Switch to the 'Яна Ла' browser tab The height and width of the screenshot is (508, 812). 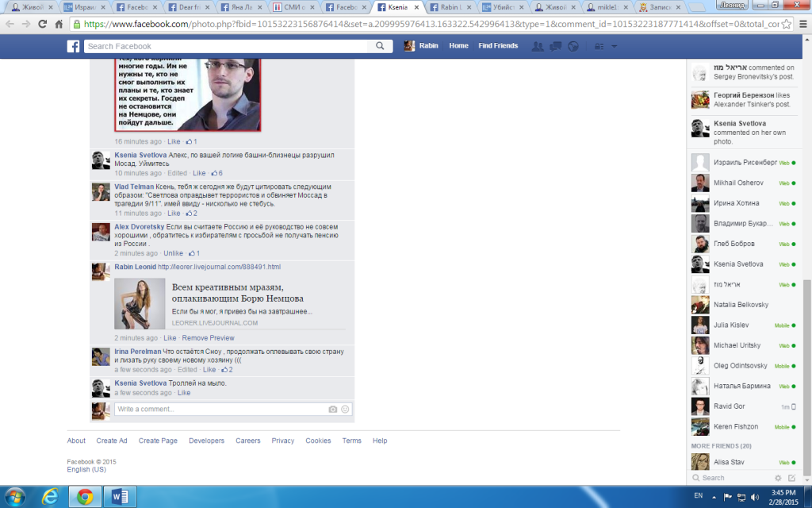[x=242, y=7]
